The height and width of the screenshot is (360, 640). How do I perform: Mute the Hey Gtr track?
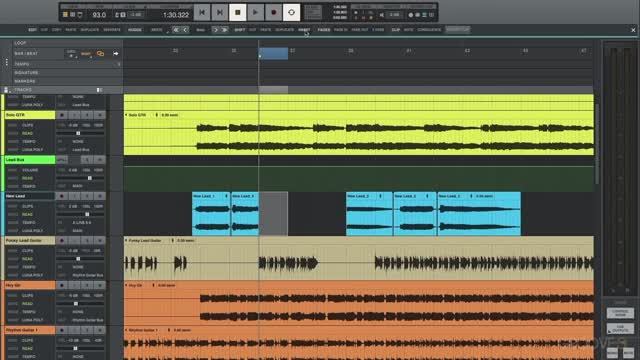[x=100, y=285]
